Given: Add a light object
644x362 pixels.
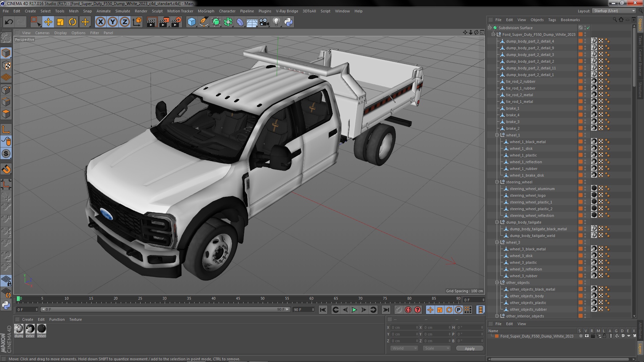Looking at the screenshot, I should click(x=276, y=22).
